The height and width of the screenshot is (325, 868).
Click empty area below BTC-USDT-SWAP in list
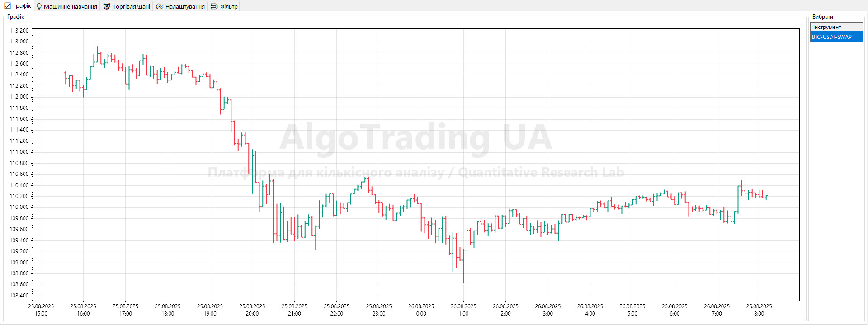pyautogui.click(x=836, y=181)
